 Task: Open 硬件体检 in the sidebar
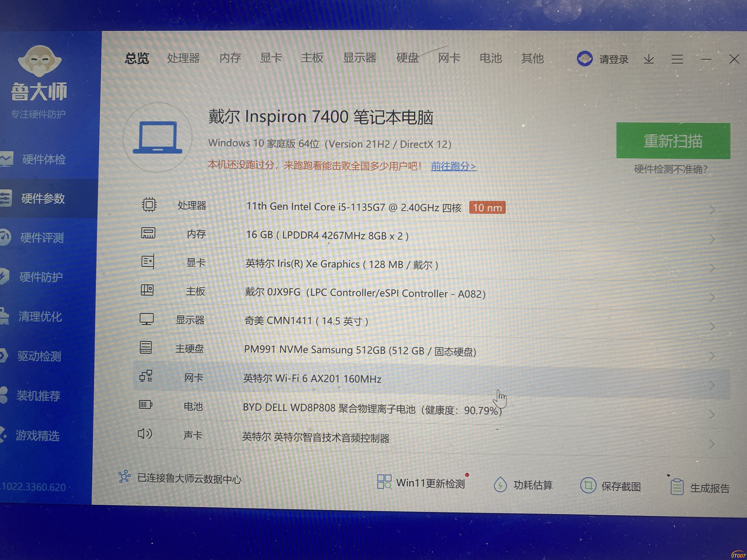pos(44,159)
